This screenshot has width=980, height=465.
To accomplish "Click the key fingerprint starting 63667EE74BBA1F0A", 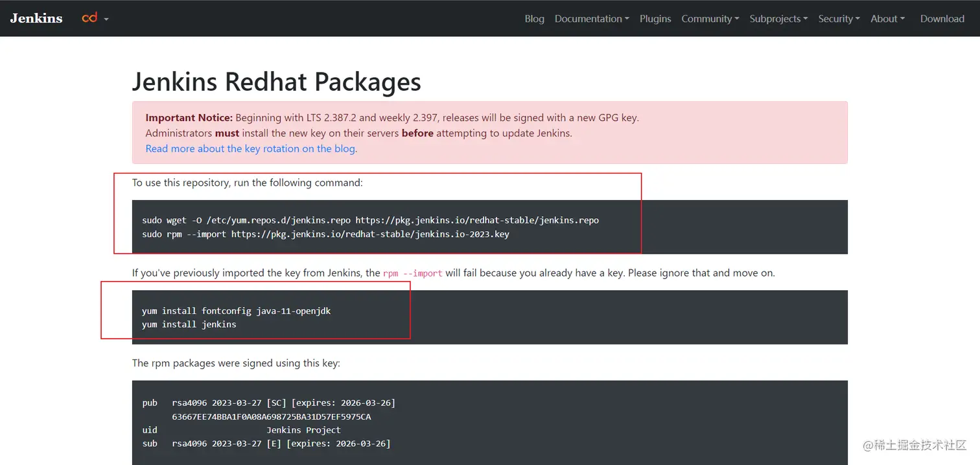I will coord(272,416).
